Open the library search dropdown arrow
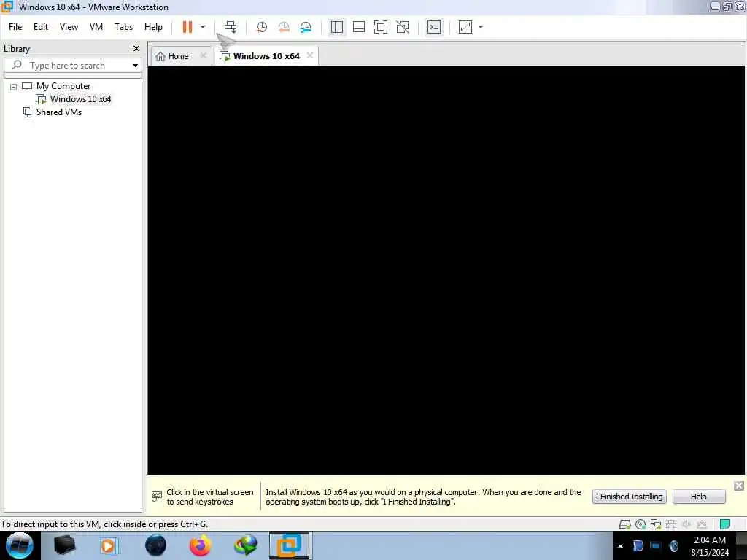Image resolution: width=747 pixels, height=560 pixels. click(x=135, y=65)
